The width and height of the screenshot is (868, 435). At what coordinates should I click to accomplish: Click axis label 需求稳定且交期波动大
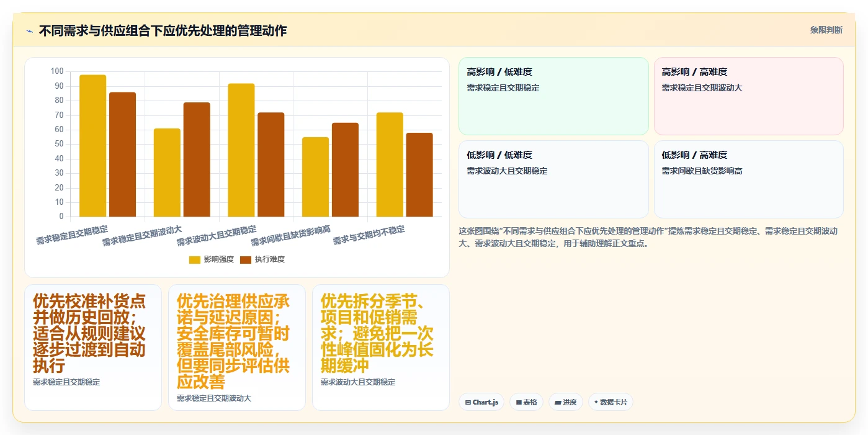[142, 236]
